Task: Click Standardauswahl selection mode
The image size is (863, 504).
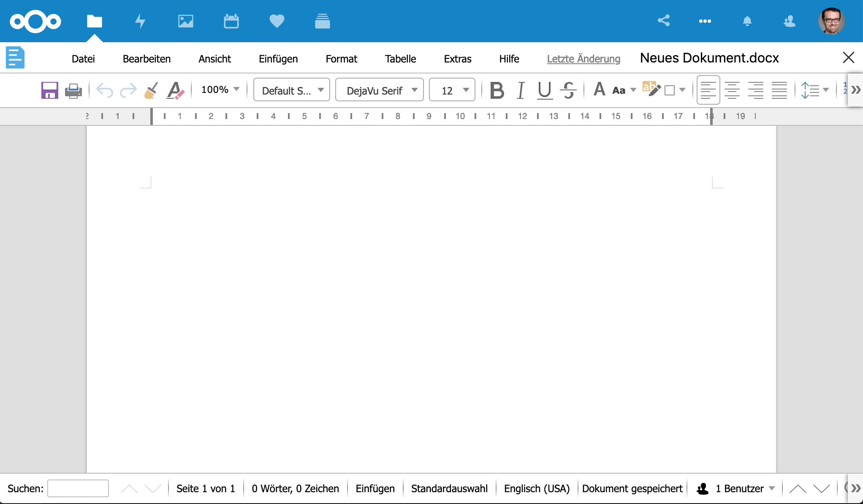Action: coord(449,489)
